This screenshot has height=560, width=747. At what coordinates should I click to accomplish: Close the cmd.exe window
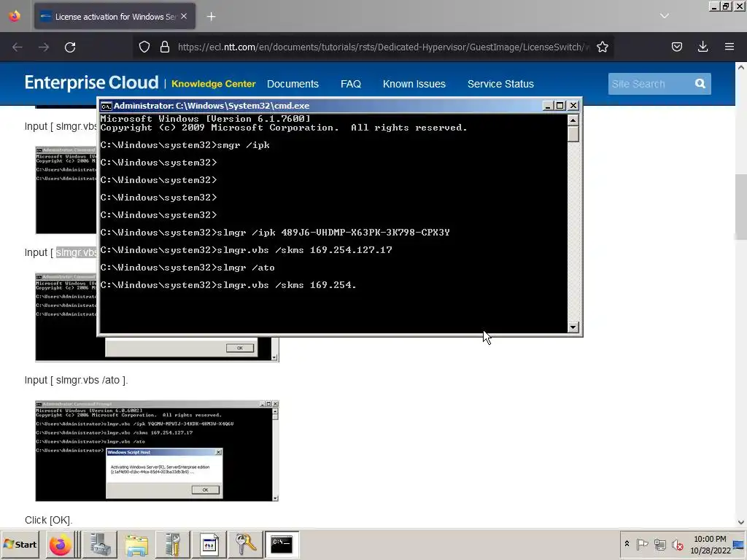click(573, 106)
